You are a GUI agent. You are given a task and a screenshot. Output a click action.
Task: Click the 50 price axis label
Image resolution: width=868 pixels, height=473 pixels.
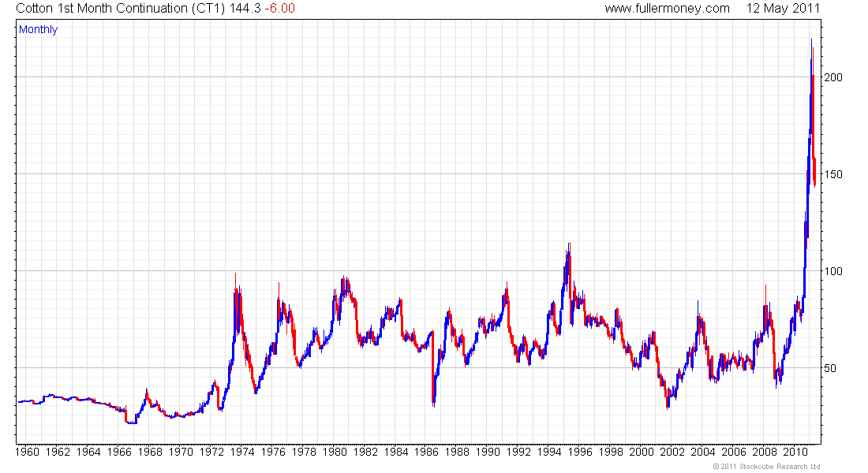click(x=830, y=368)
